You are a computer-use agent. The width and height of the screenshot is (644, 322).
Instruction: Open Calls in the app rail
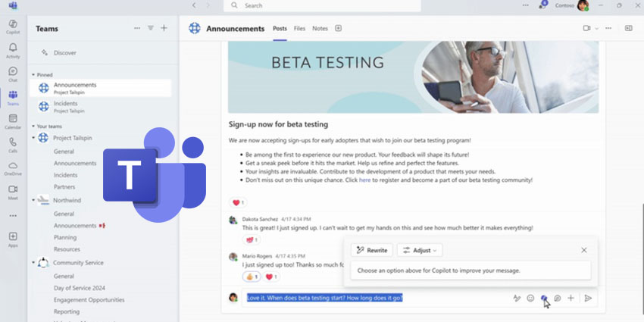click(x=13, y=145)
